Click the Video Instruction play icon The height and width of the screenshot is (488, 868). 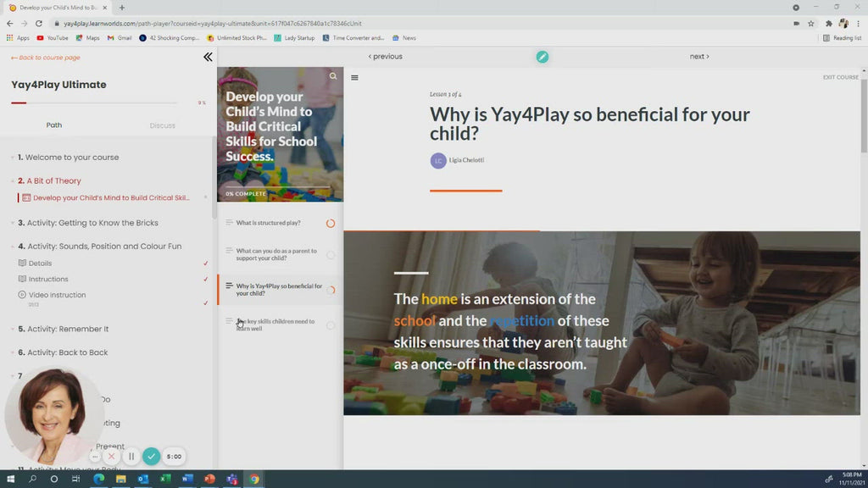tap(22, 295)
